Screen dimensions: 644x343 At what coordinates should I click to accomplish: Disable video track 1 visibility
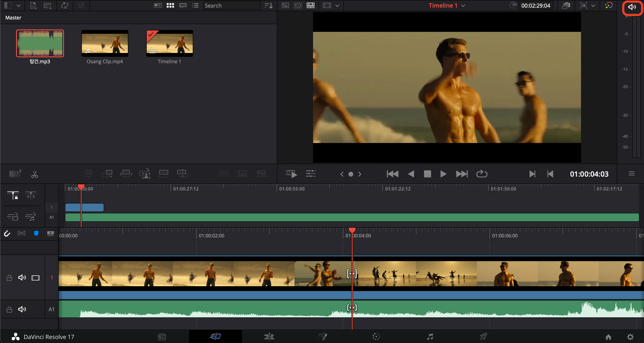36,278
